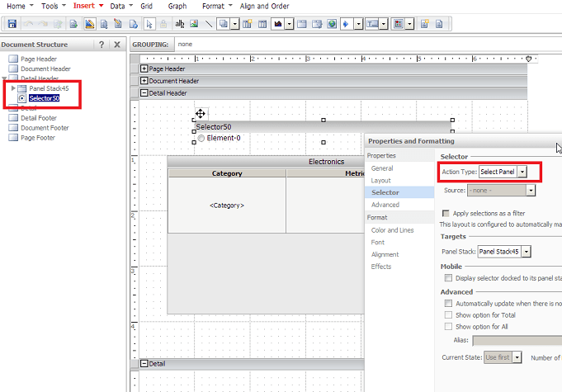Open the Action Type dropdown
562x392 pixels.
(x=522, y=172)
